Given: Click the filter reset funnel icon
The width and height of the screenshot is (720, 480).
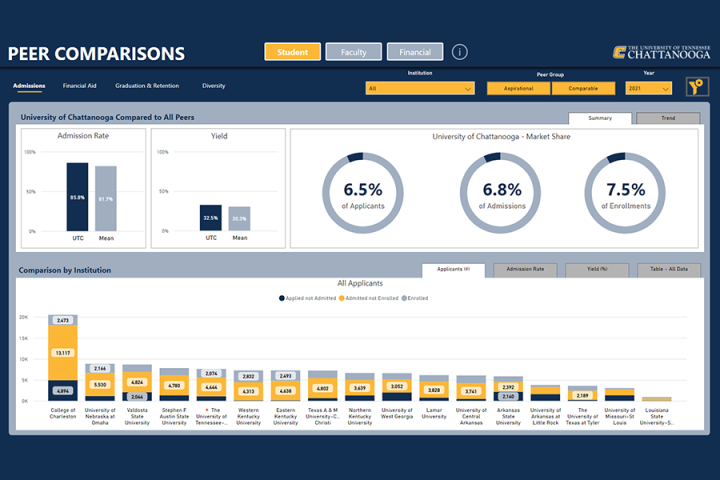Looking at the screenshot, I should [697, 86].
